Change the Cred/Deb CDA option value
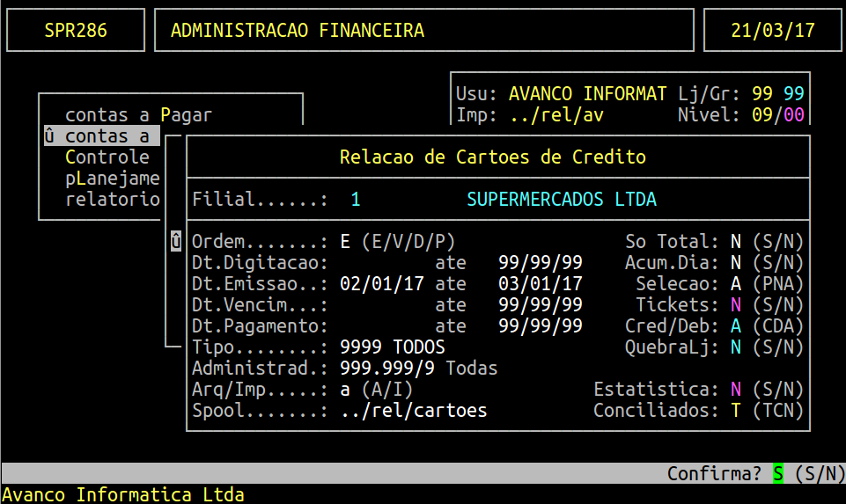 click(x=735, y=326)
